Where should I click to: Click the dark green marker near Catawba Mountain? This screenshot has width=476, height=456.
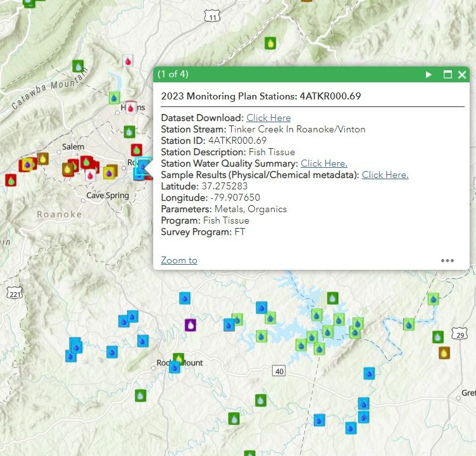click(x=78, y=66)
